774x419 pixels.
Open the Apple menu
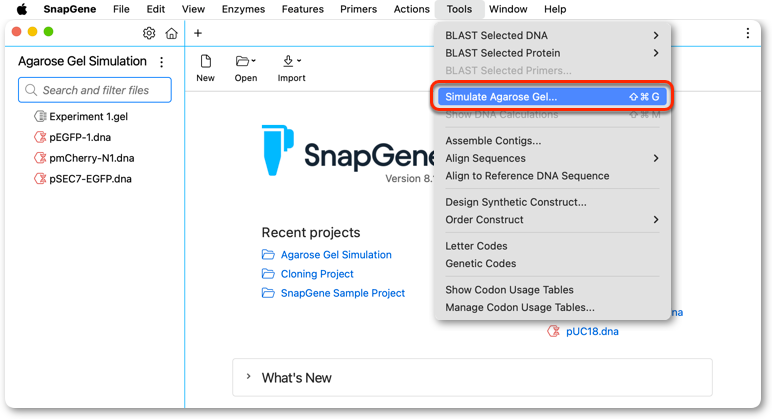[22, 9]
